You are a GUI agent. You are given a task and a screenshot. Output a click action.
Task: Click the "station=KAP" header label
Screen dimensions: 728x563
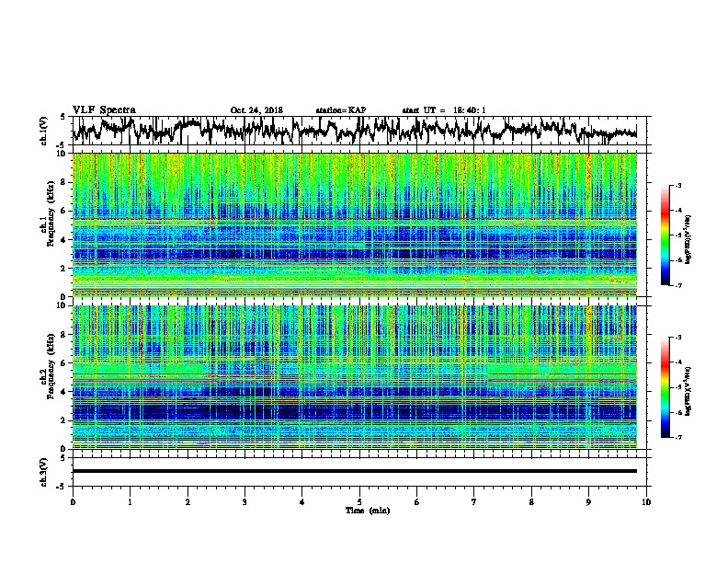(x=341, y=110)
